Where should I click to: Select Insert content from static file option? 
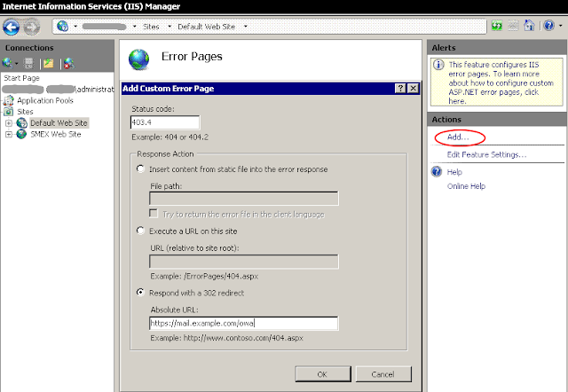140,169
